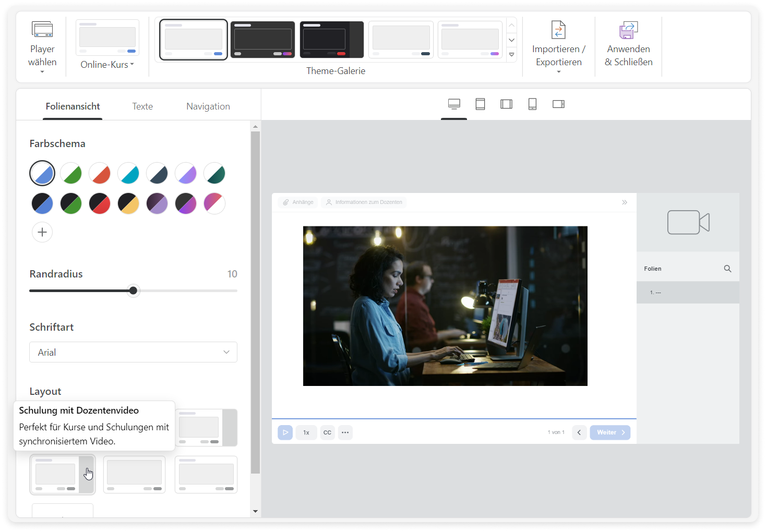Select the light green color scheme
766x532 pixels.
71,174
